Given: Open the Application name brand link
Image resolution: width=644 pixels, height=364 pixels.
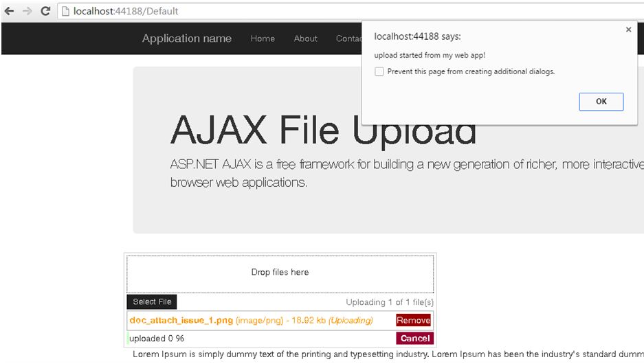Looking at the screenshot, I should pyautogui.click(x=187, y=38).
